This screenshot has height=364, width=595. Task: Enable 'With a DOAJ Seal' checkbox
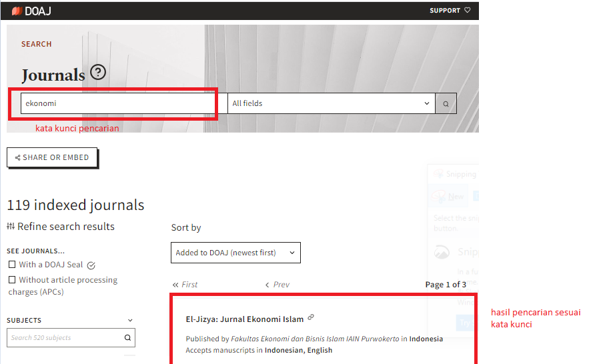(x=12, y=264)
